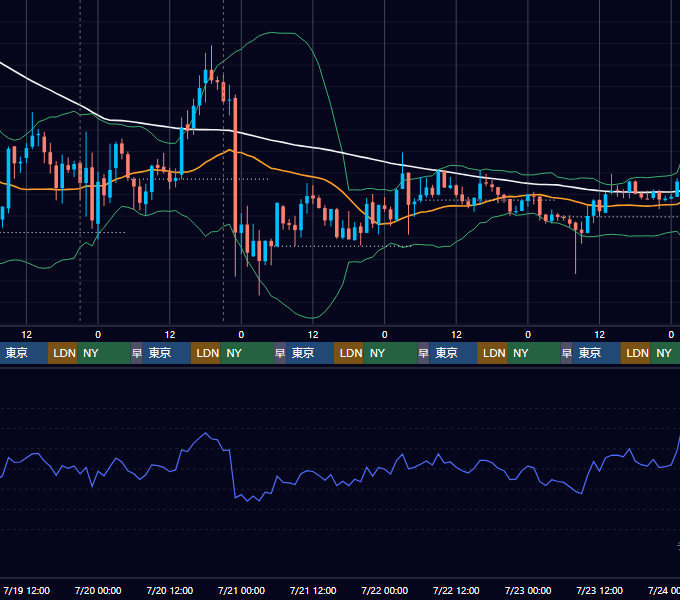Click the 7/23 12:00 date label
Viewport: 680px width, 600px height.
(599, 590)
